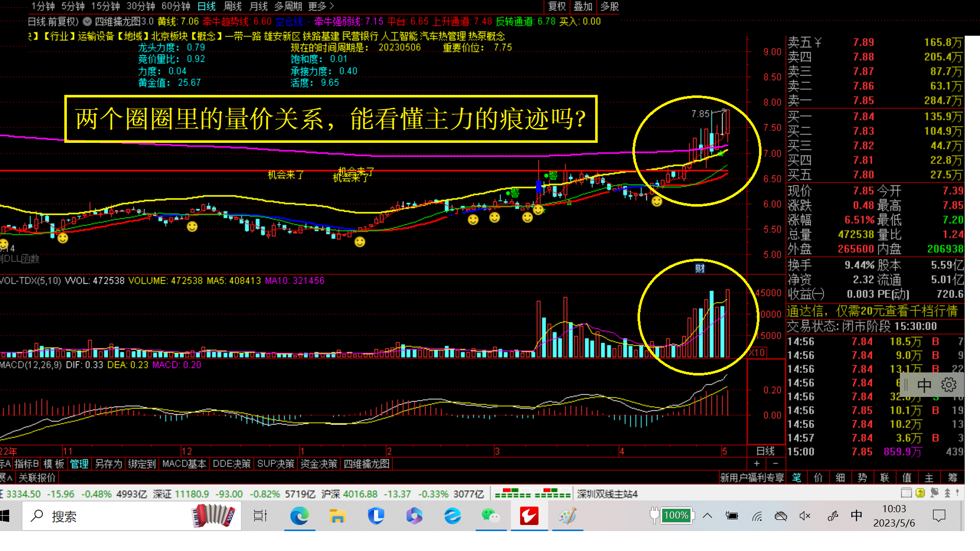This screenshot has height=551, width=980.
Task: Toggle 多股 multi-stock view
Action: [x=609, y=7]
